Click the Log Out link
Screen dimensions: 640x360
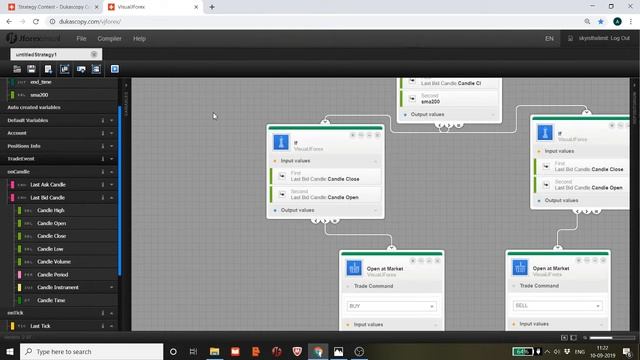620,38
